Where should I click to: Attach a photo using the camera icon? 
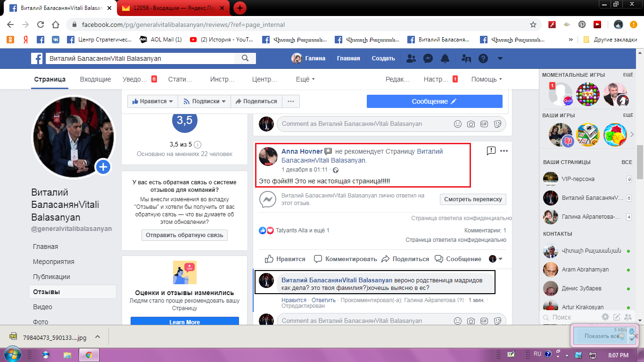coord(471,124)
